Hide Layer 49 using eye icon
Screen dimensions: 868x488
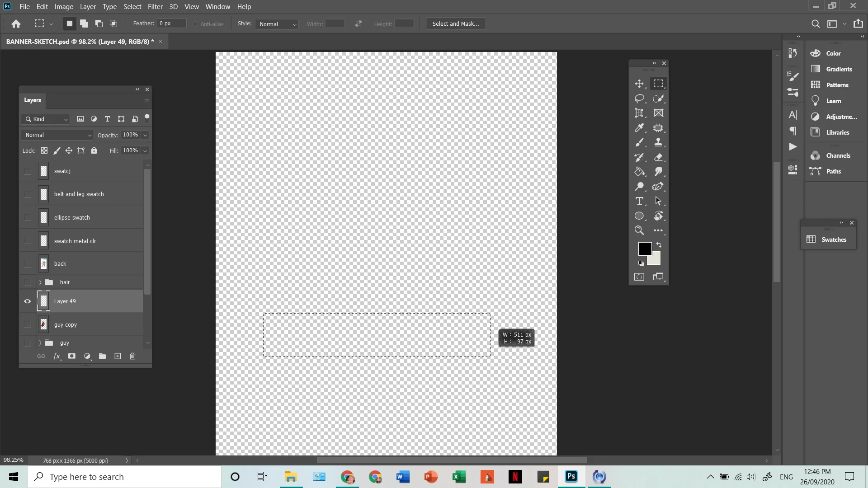(x=28, y=301)
